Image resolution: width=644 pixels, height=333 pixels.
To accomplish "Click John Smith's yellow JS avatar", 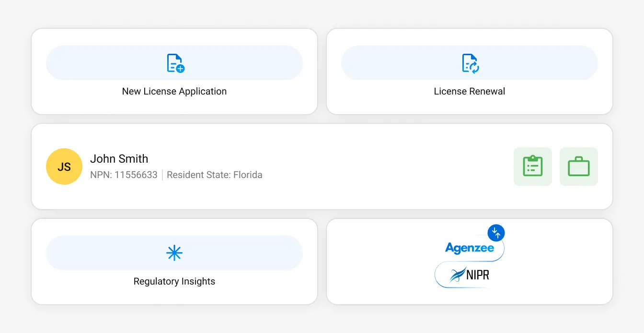I will [64, 166].
